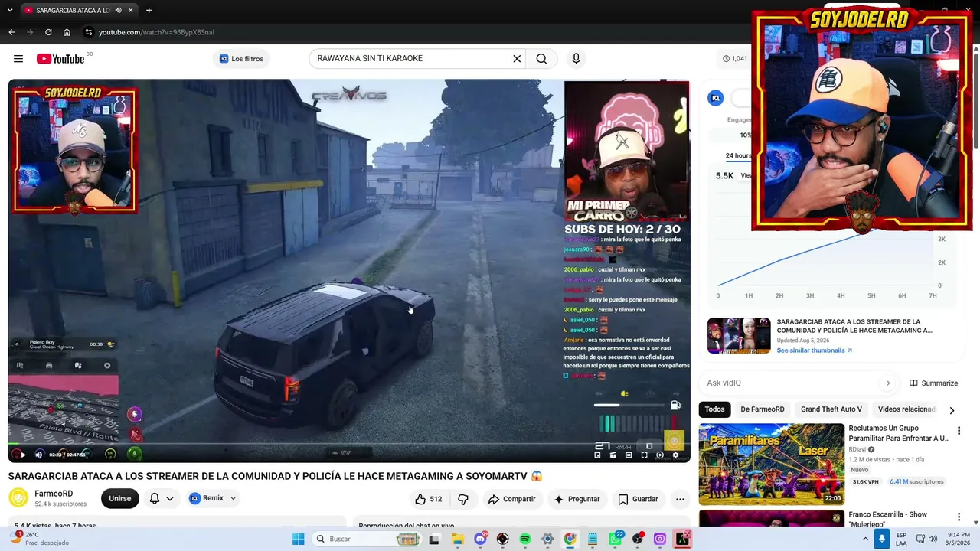980x551 pixels.
Task: Open the weather widget showing 26°C
Action: (x=41, y=539)
